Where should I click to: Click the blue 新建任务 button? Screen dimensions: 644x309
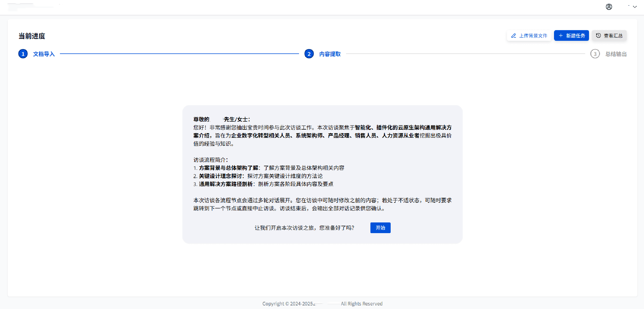(572, 35)
